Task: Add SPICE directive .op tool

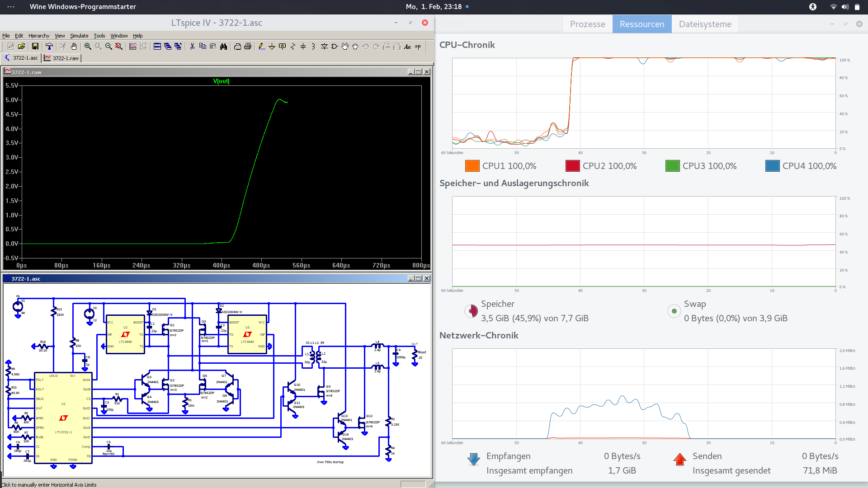Action: 418,47
